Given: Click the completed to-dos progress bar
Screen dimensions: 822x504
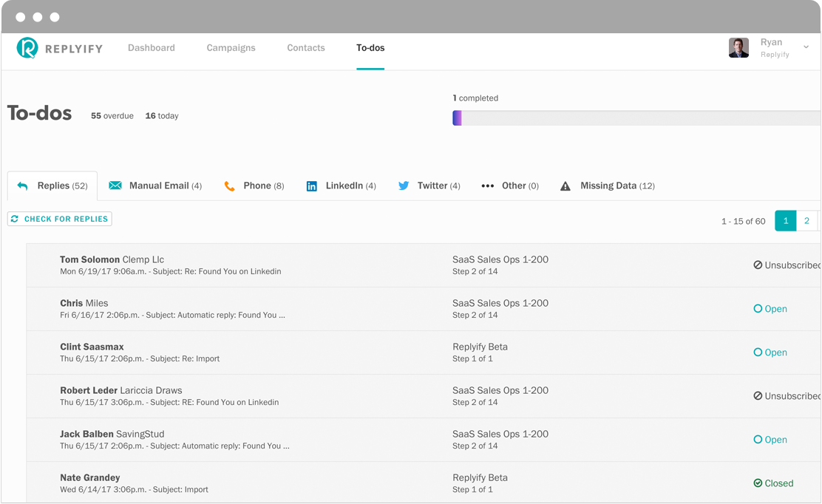Looking at the screenshot, I should coord(636,118).
